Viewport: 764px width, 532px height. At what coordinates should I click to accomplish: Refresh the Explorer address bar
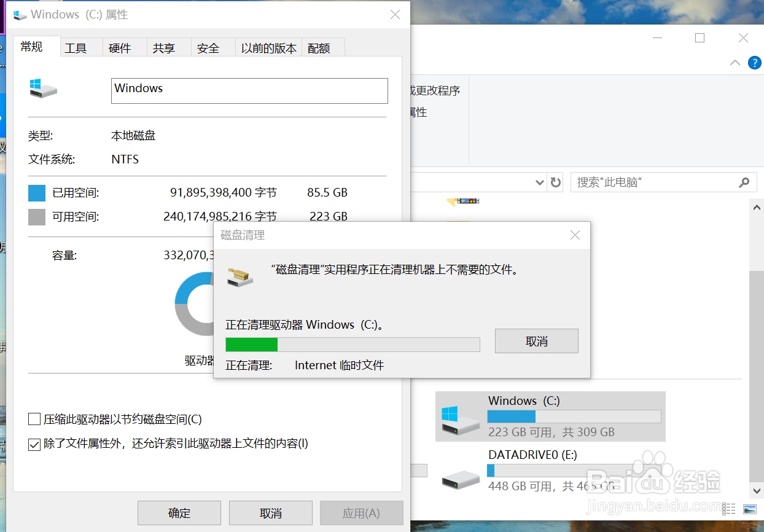click(556, 182)
